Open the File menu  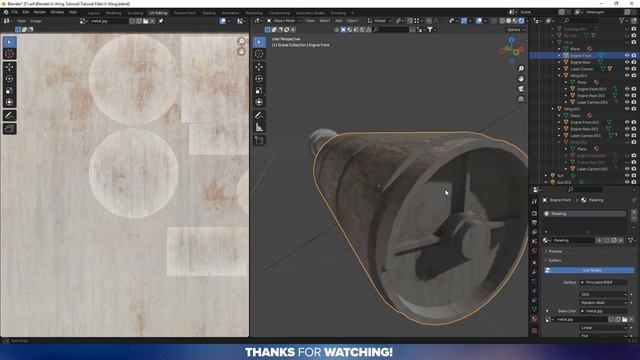tap(15, 12)
